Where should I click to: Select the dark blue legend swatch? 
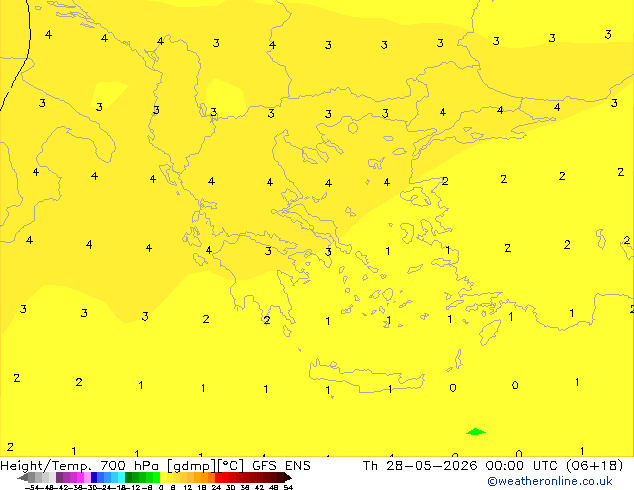(94, 477)
